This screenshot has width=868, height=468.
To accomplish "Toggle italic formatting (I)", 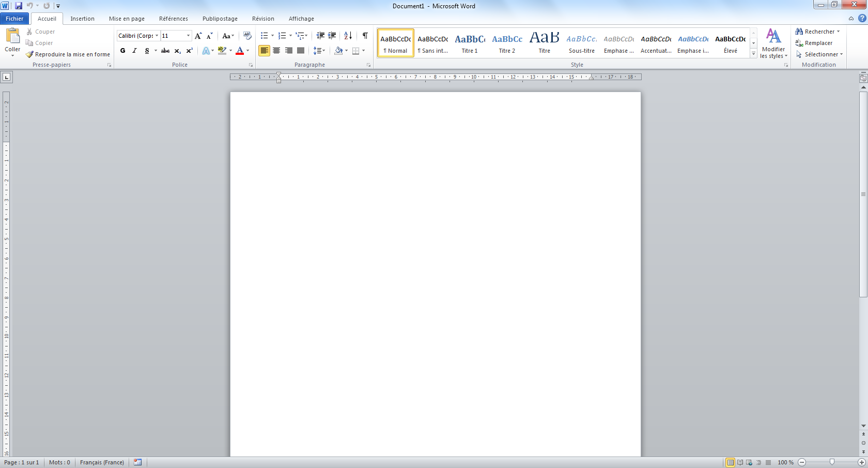I will tap(135, 51).
